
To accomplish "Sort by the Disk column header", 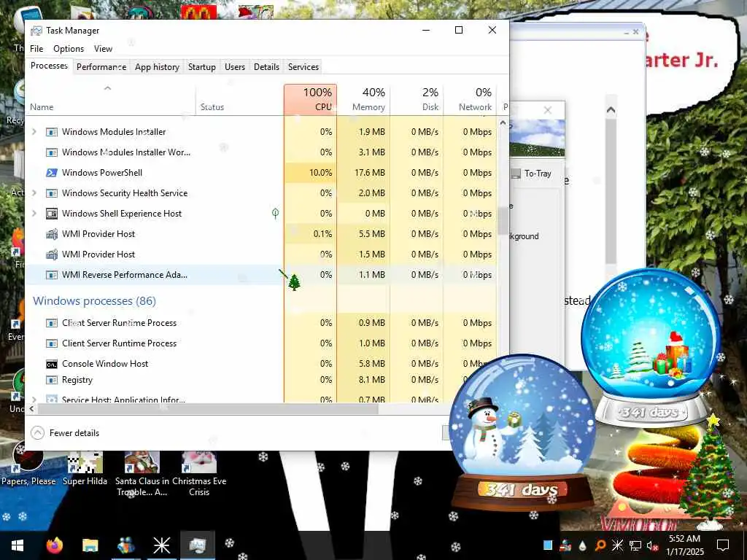I will 417,99.
